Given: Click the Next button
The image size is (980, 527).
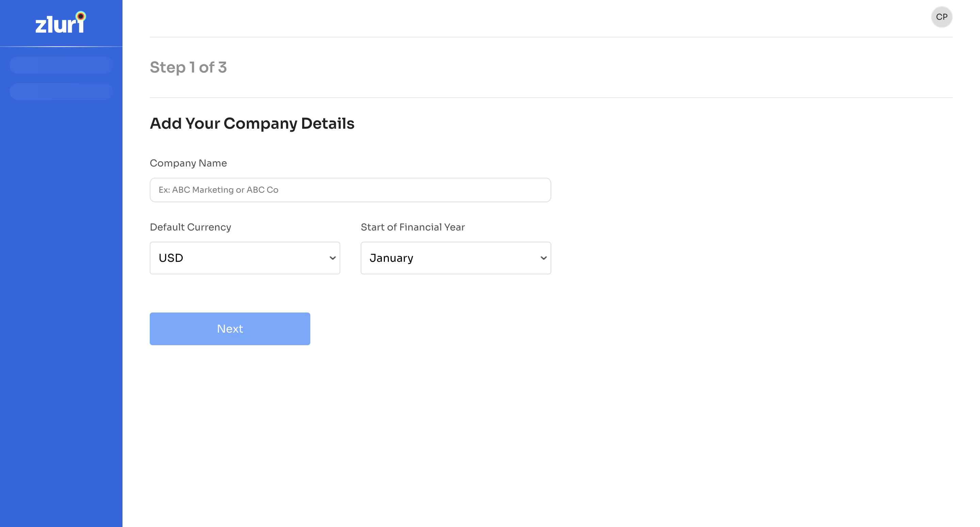Looking at the screenshot, I should tap(230, 329).
